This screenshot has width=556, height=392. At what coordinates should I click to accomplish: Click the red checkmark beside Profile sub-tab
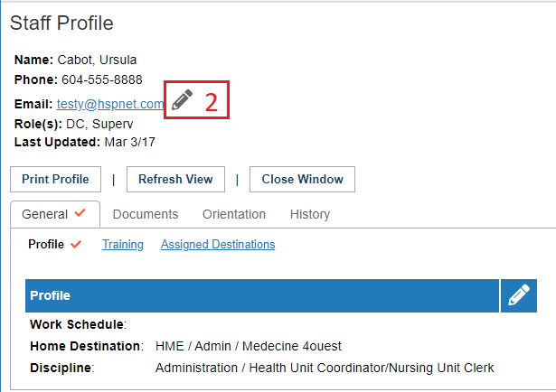(x=76, y=244)
